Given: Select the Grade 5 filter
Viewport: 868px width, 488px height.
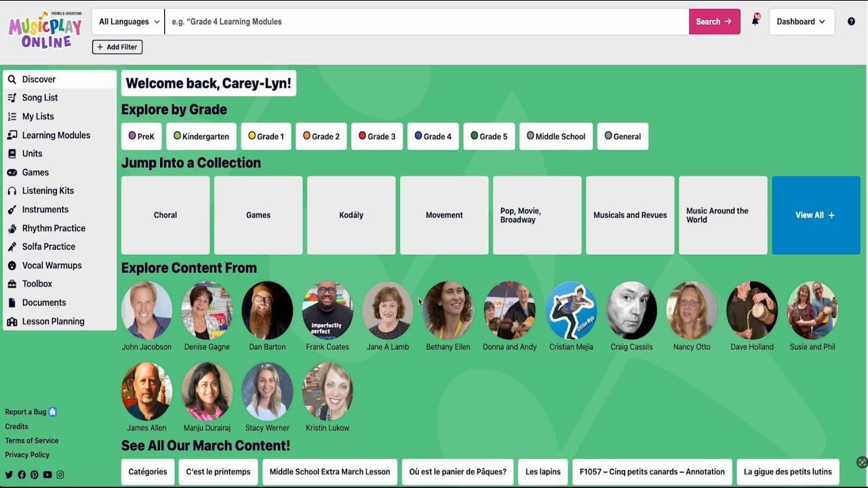Looking at the screenshot, I should pyautogui.click(x=489, y=136).
